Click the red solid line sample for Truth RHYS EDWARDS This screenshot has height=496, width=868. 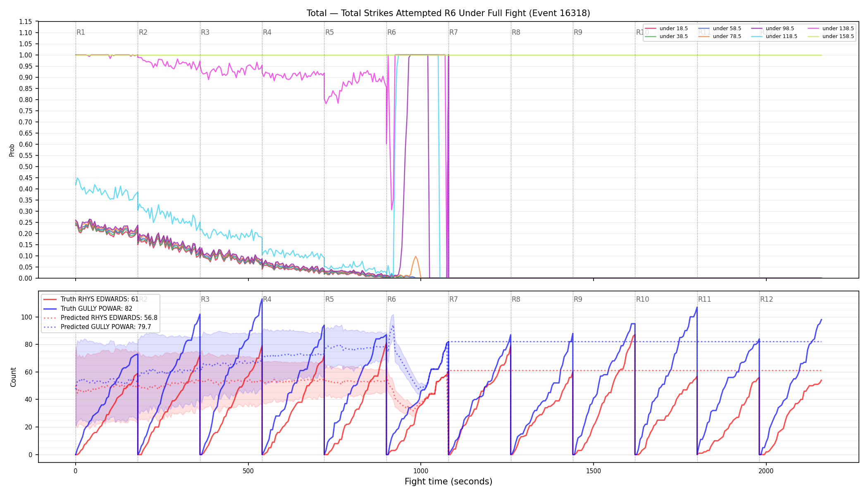[x=50, y=299]
